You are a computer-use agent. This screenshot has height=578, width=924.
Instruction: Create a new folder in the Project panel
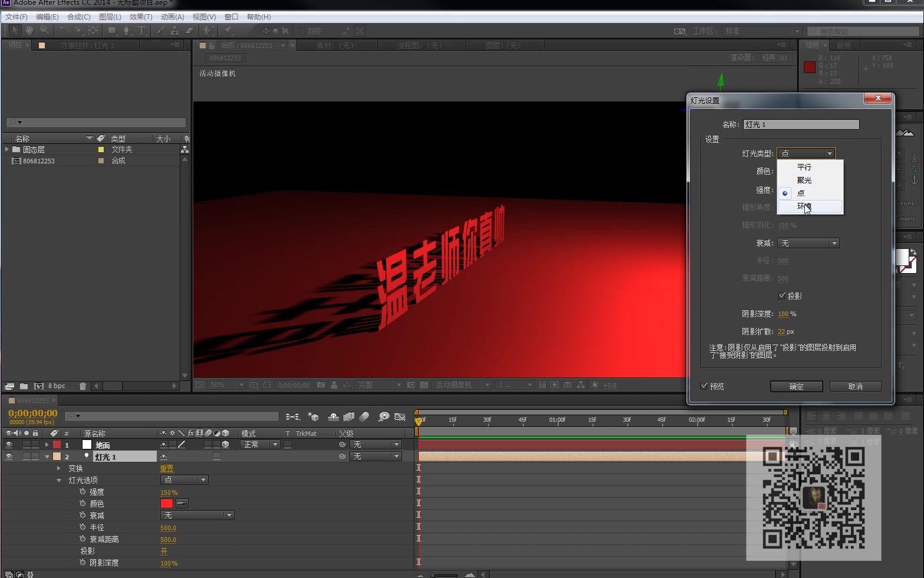[x=24, y=386]
